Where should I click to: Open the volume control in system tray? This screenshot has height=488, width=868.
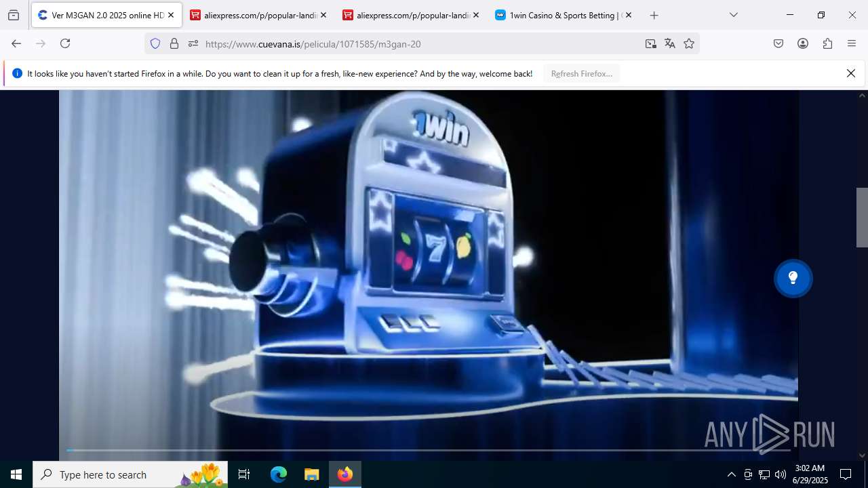coord(781,474)
